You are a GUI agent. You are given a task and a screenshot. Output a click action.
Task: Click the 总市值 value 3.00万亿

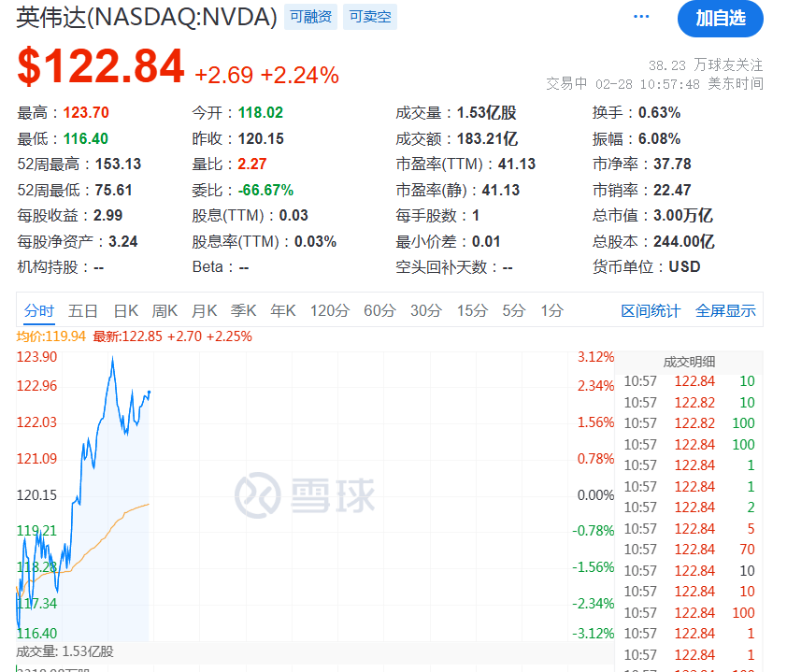[683, 215]
